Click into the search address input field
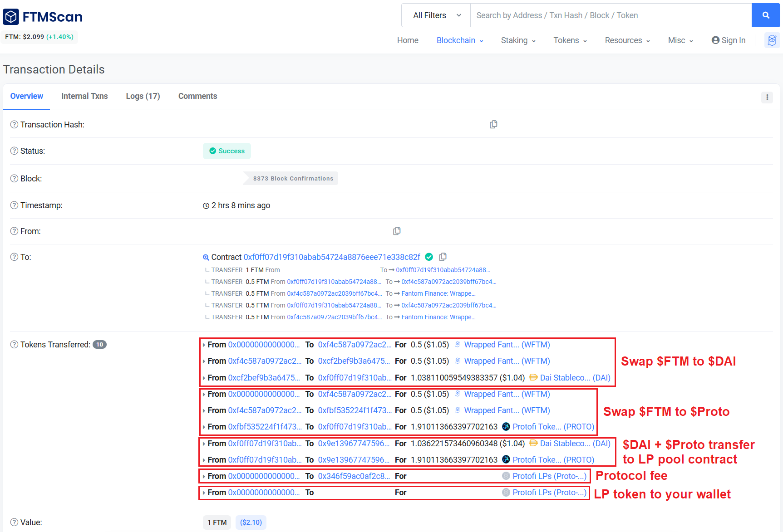The width and height of the screenshot is (783, 532). tap(611, 15)
